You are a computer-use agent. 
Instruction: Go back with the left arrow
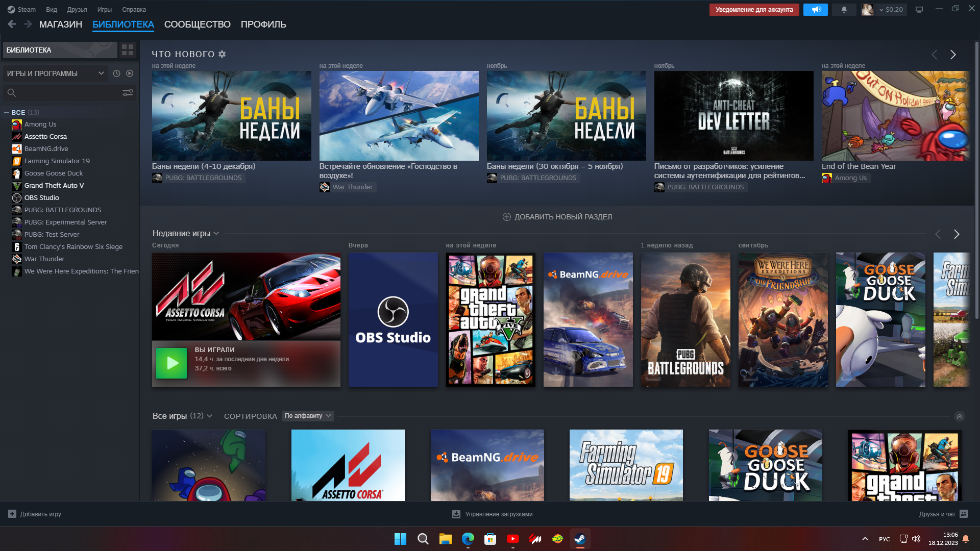tap(12, 24)
